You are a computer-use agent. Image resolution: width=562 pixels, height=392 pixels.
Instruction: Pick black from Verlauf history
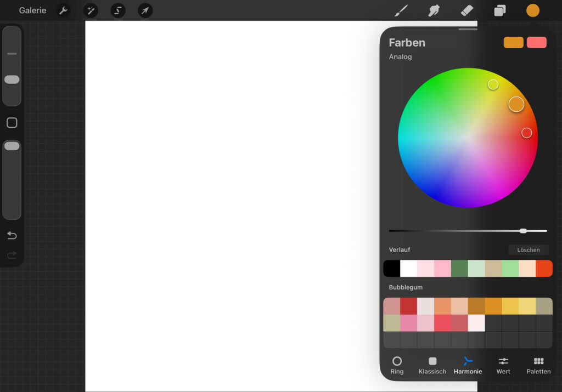392,269
